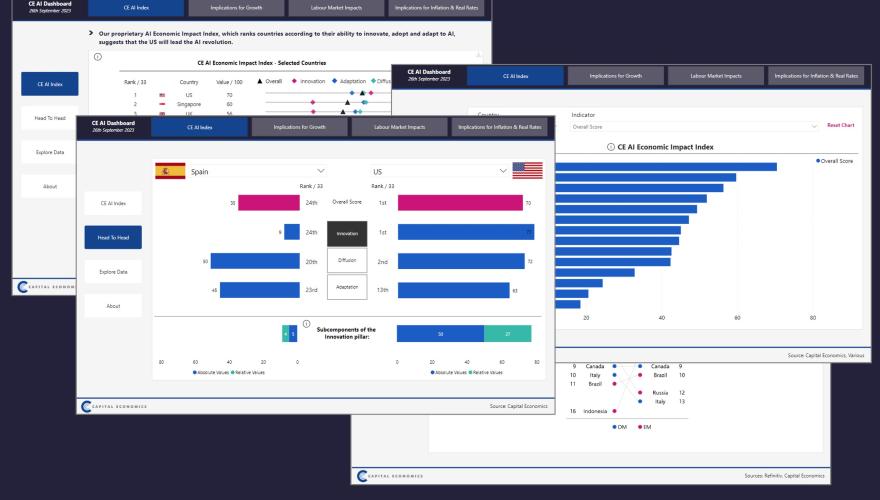
Task: Click the Spain flag icon
Action: click(x=170, y=171)
